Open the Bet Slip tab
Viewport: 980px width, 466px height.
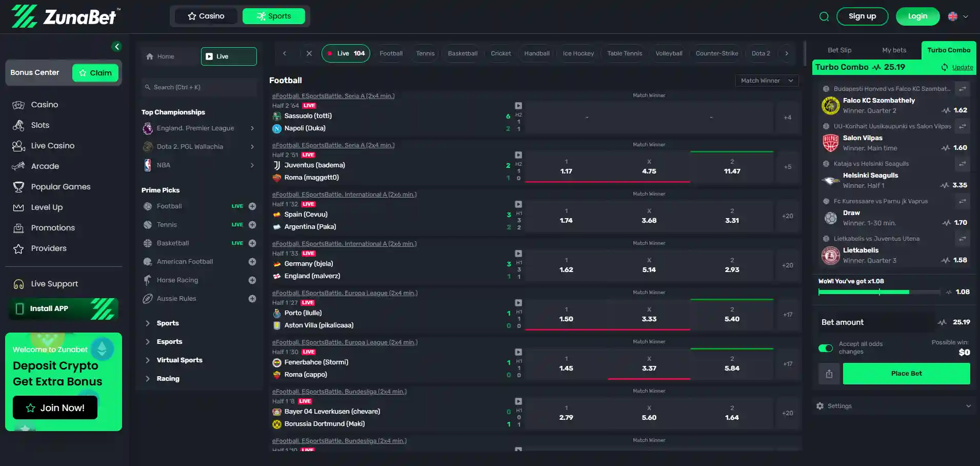pos(839,50)
